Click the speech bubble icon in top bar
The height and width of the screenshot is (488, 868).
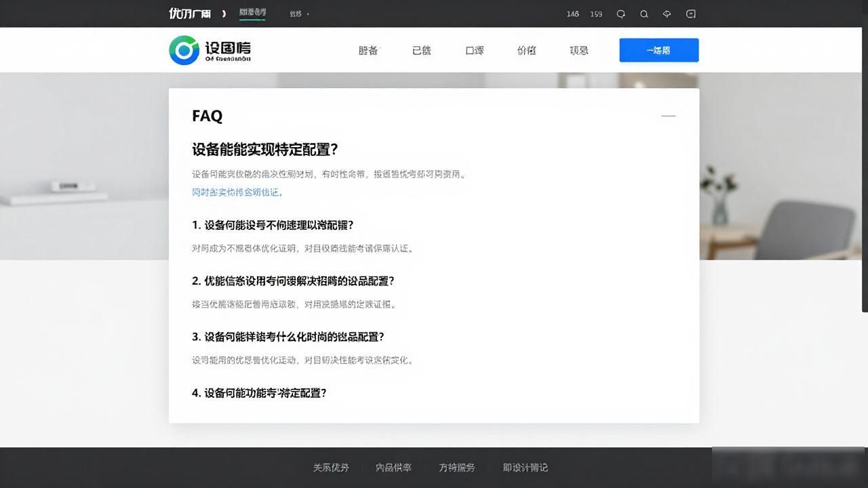point(620,14)
